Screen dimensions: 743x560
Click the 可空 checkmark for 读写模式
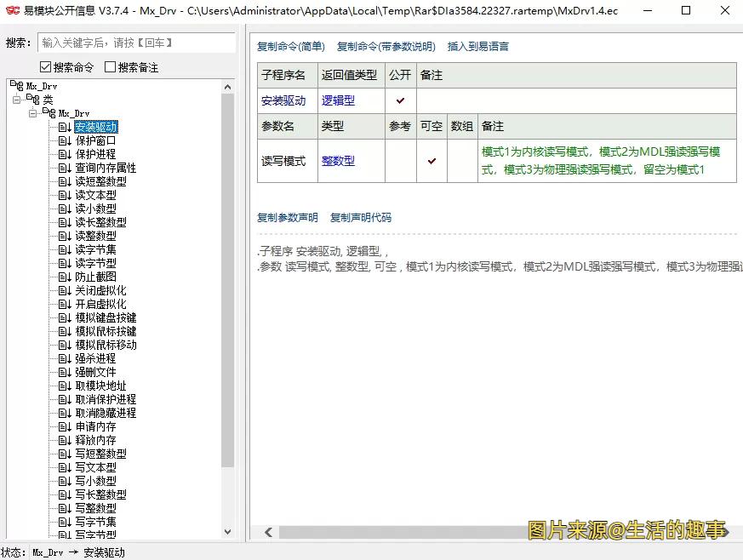431,160
